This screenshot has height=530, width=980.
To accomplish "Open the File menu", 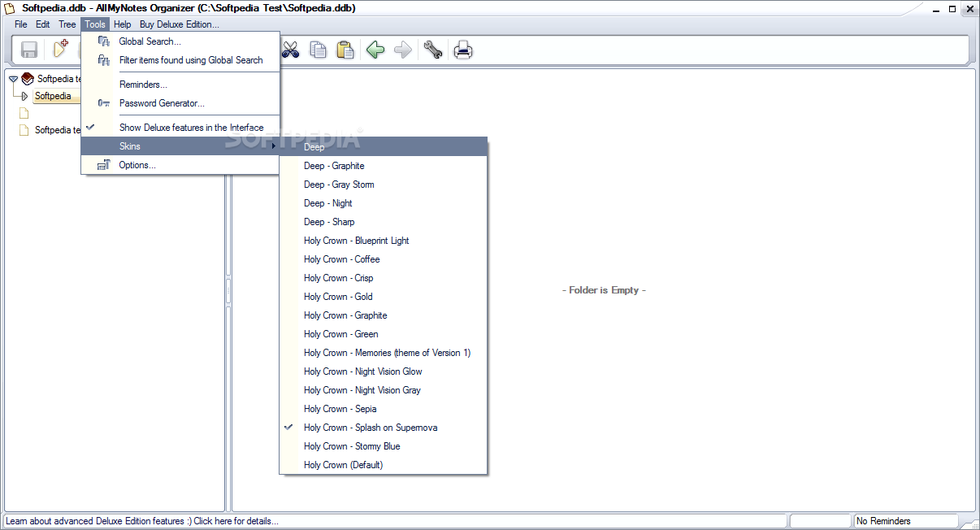I will tap(21, 24).
